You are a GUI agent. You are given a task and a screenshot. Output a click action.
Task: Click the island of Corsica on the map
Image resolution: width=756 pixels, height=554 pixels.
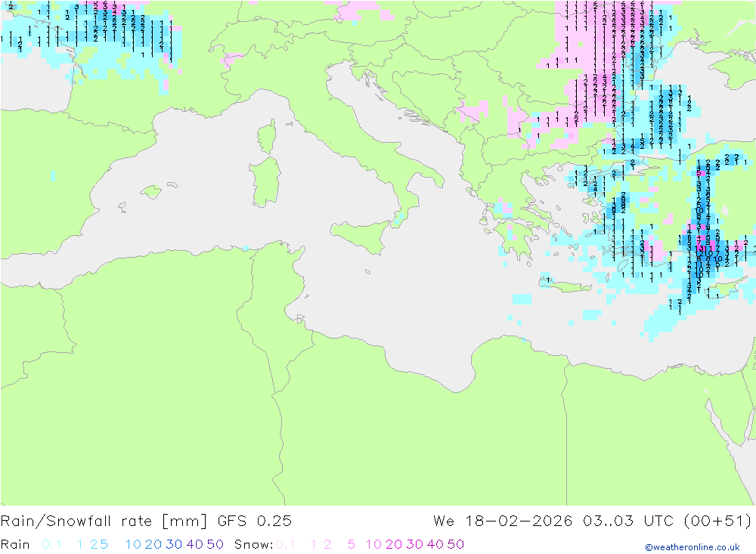(268, 137)
